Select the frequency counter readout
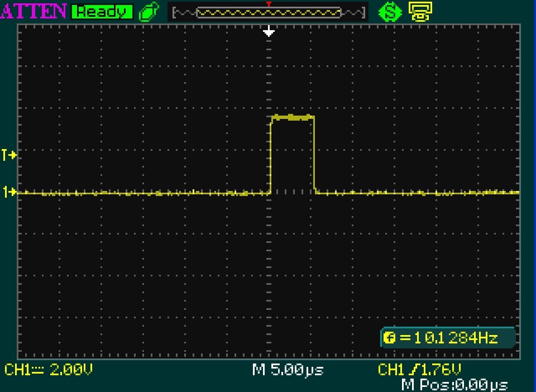Screen dimensions: 536x392 [x=447, y=337]
